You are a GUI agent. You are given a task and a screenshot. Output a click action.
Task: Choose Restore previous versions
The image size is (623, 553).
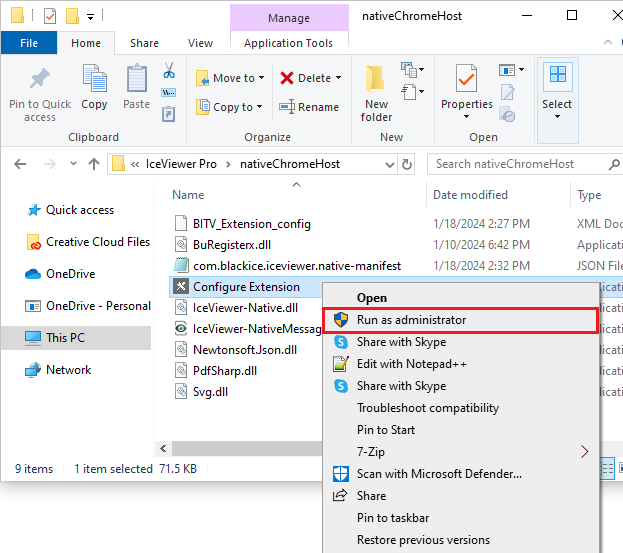click(460, 540)
